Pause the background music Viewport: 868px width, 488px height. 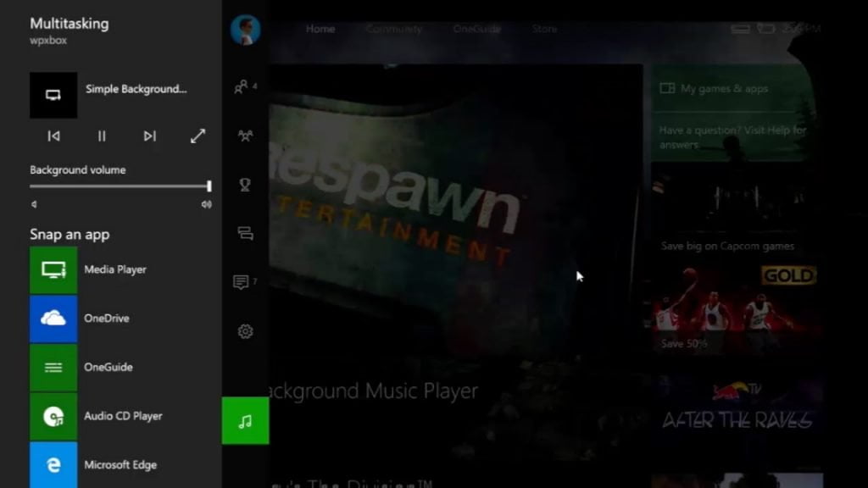(x=102, y=136)
